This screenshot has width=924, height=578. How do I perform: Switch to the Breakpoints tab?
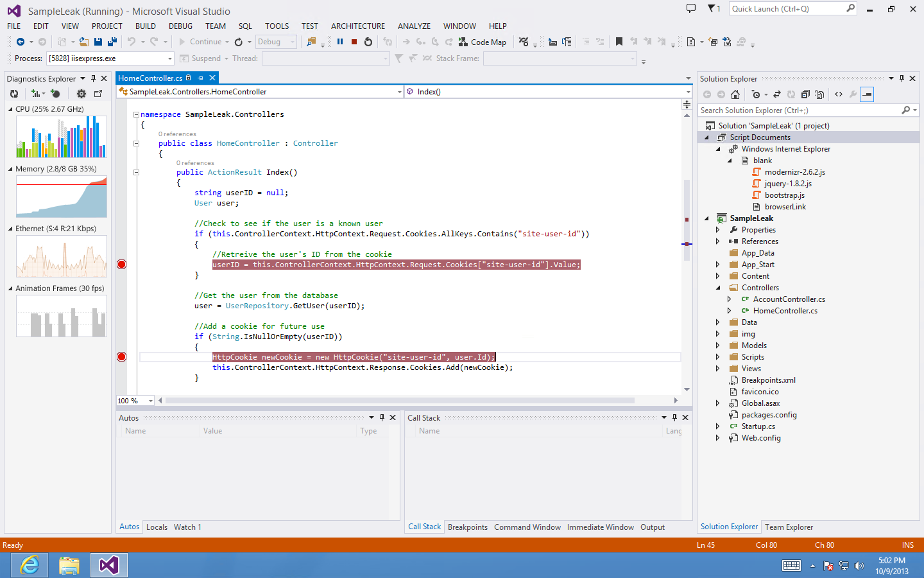[468, 527]
